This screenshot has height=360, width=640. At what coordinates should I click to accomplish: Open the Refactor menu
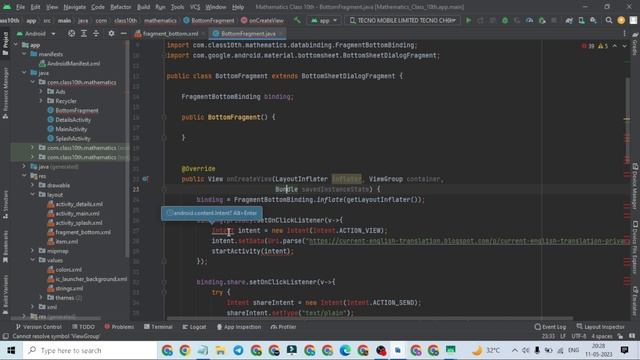[x=120, y=7]
